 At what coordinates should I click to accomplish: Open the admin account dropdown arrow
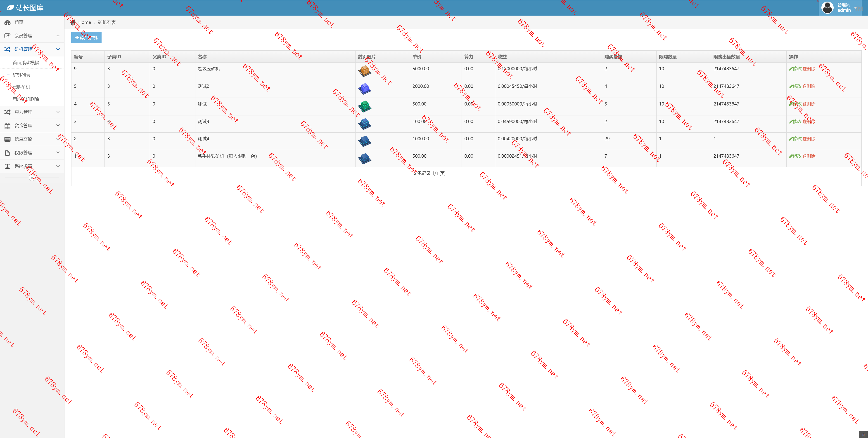pyautogui.click(x=855, y=8)
